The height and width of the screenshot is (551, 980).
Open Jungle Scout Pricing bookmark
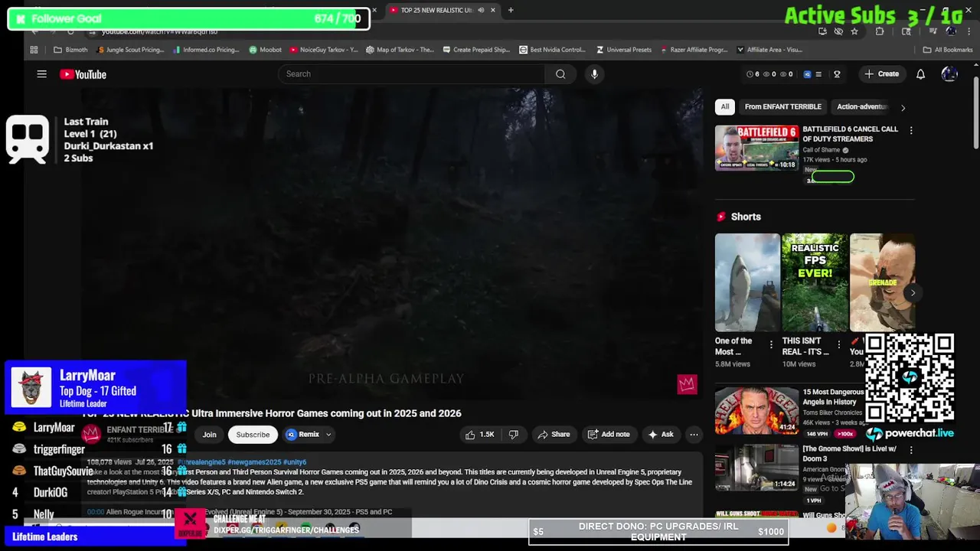130,50
